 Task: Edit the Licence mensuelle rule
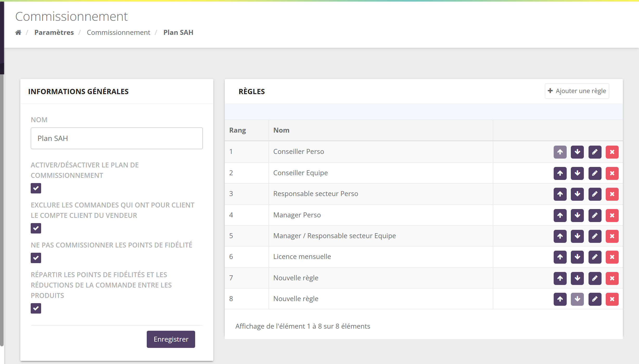click(x=595, y=257)
